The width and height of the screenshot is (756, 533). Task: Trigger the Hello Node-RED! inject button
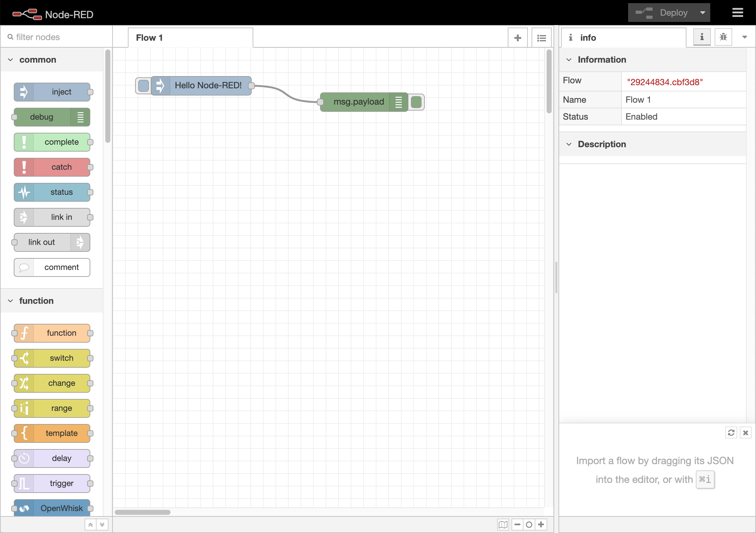144,86
